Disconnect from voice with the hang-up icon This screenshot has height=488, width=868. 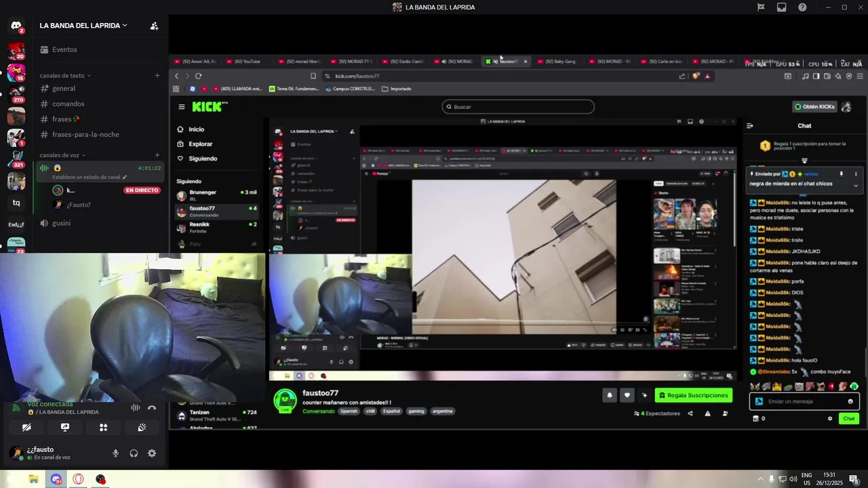coord(152,407)
